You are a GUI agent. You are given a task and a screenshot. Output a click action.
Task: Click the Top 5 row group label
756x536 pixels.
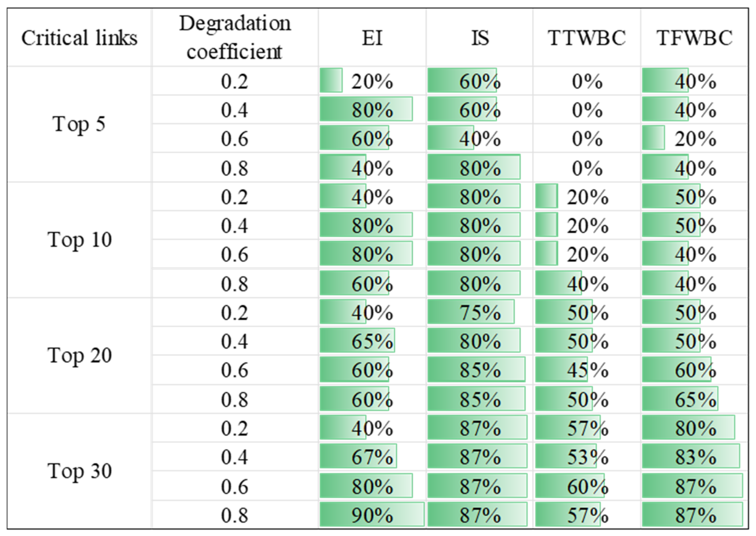pos(79,124)
